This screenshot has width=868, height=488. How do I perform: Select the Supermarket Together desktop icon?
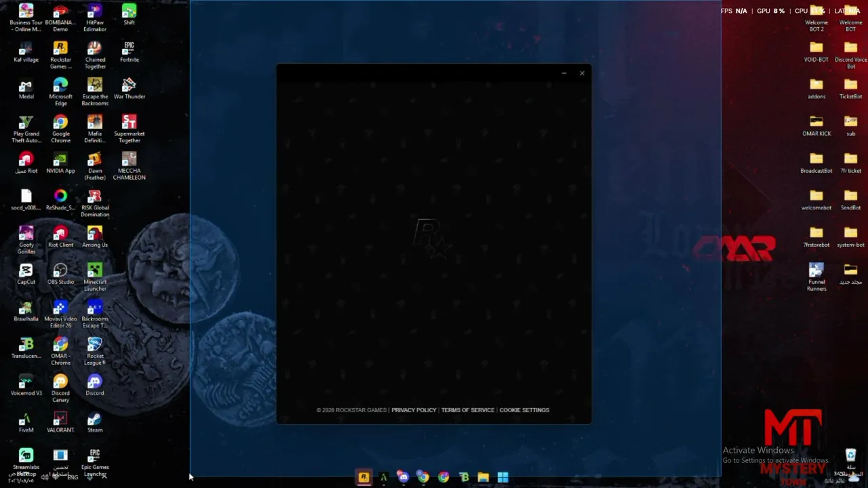point(129,129)
